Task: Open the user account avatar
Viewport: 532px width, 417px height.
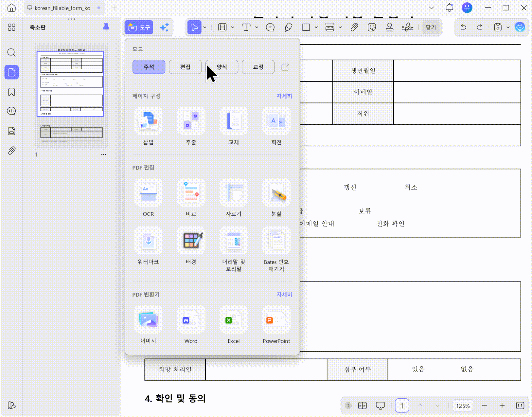Action: (x=467, y=8)
